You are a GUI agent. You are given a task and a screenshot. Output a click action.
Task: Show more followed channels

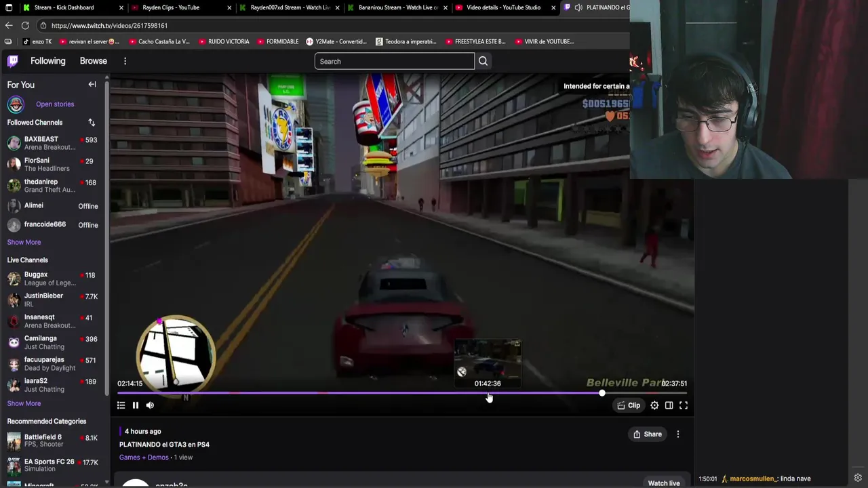tap(24, 242)
